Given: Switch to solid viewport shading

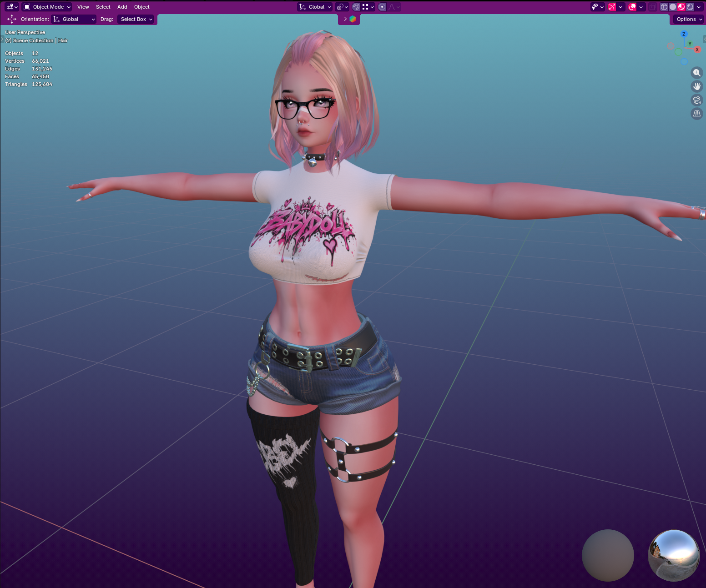Looking at the screenshot, I should (x=673, y=7).
